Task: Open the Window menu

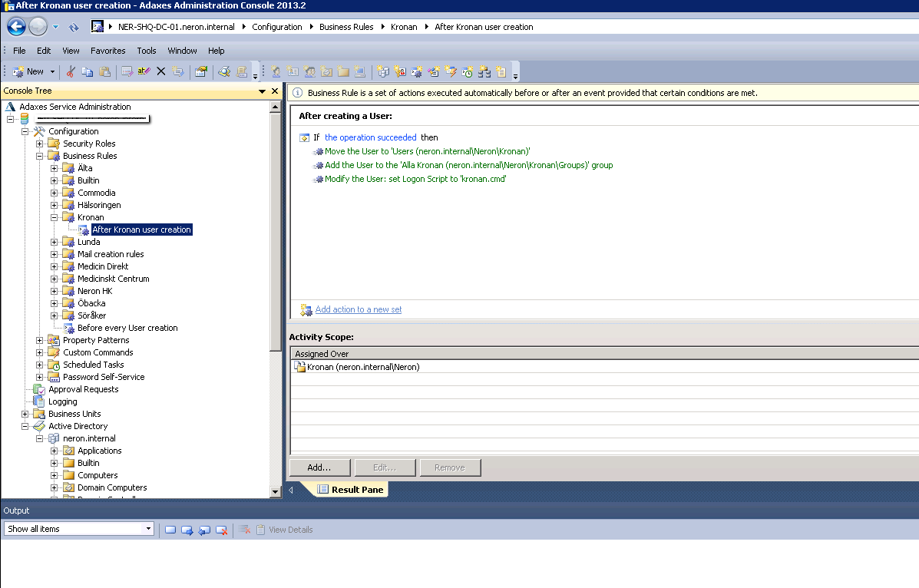Action: click(x=182, y=51)
